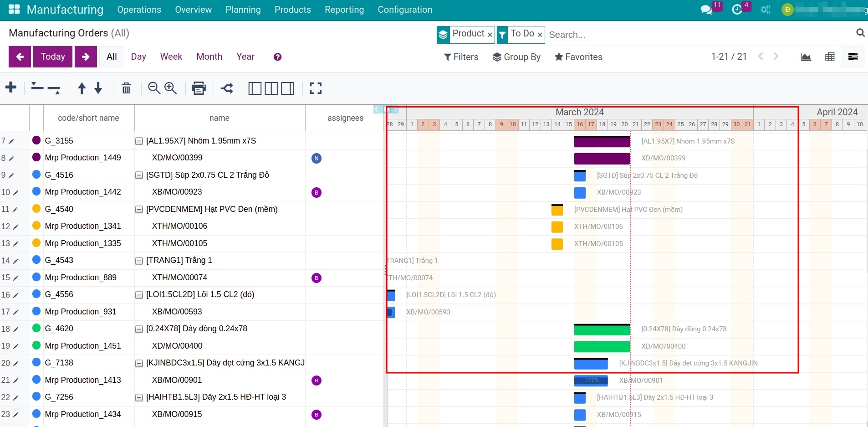Click the 100% progress bar on XB/MO/00901
The image size is (868, 427).
[591, 380]
